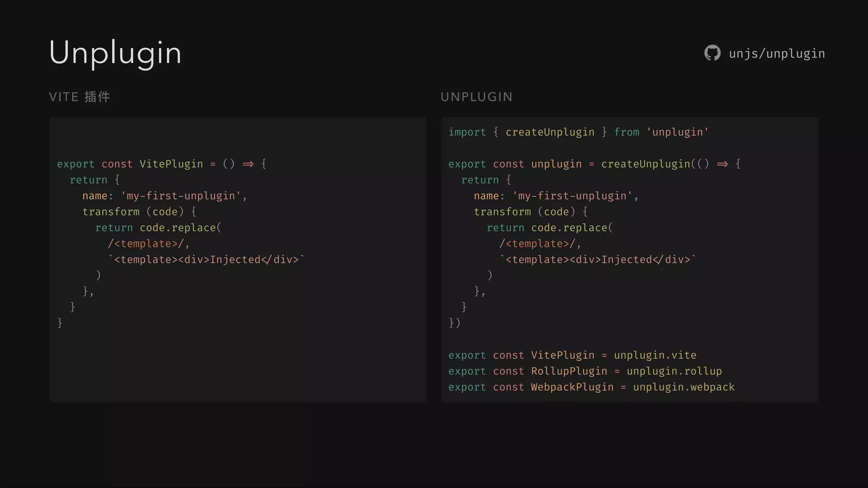
Task: Click the import createUnplugin line
Action: click(x=578, y=132)
